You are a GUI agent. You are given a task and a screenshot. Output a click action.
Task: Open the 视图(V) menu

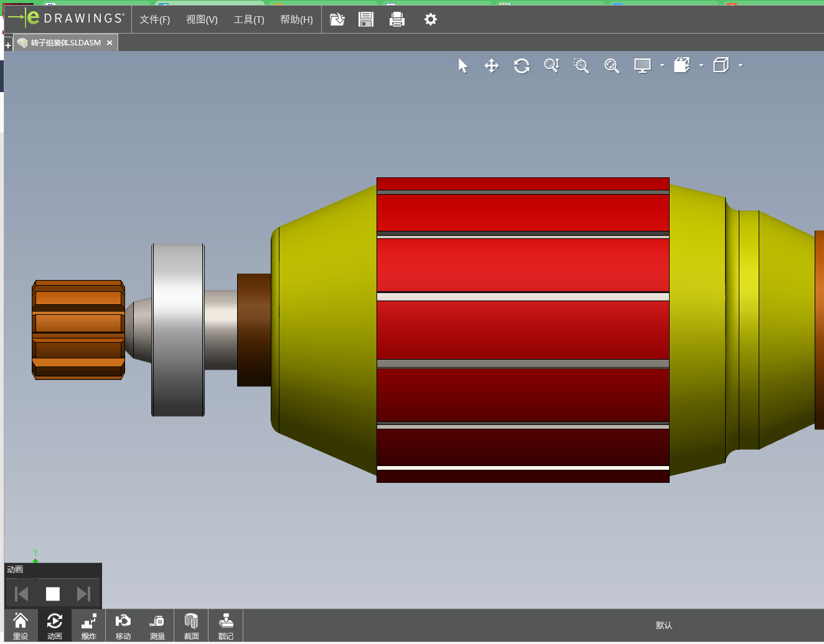tap(202, 19)
